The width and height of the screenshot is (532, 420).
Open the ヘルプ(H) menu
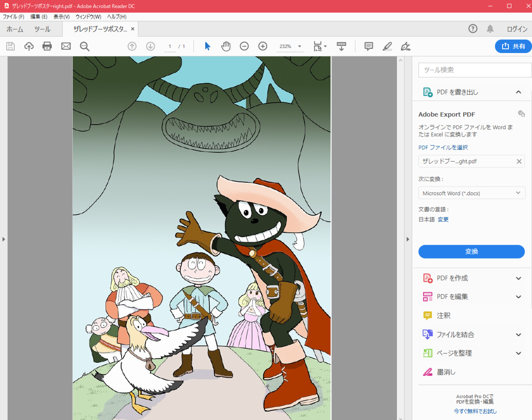point(117,17)
